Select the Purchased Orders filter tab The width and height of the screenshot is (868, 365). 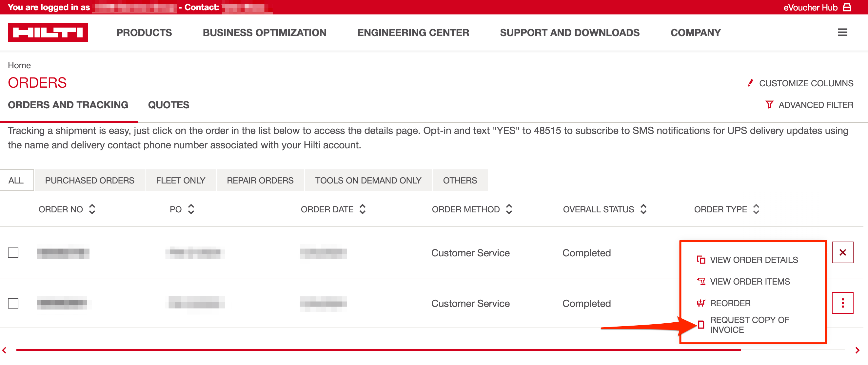pos(89,181)
